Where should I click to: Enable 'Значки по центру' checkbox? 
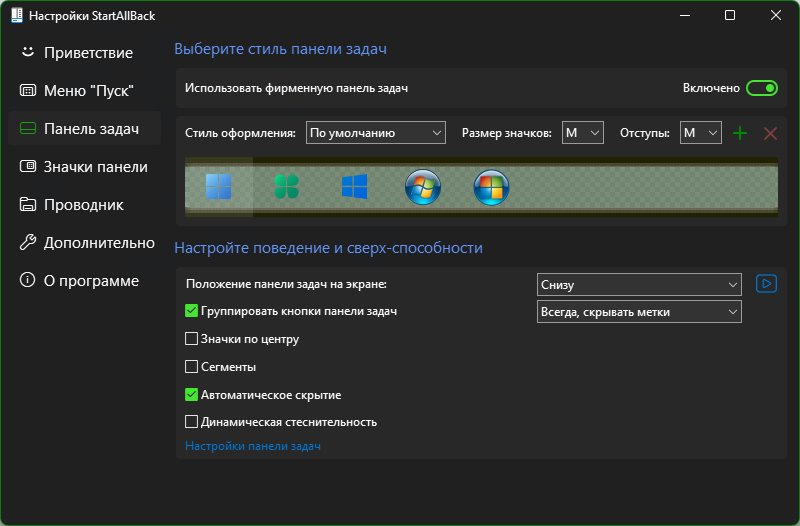coord(191,339)
